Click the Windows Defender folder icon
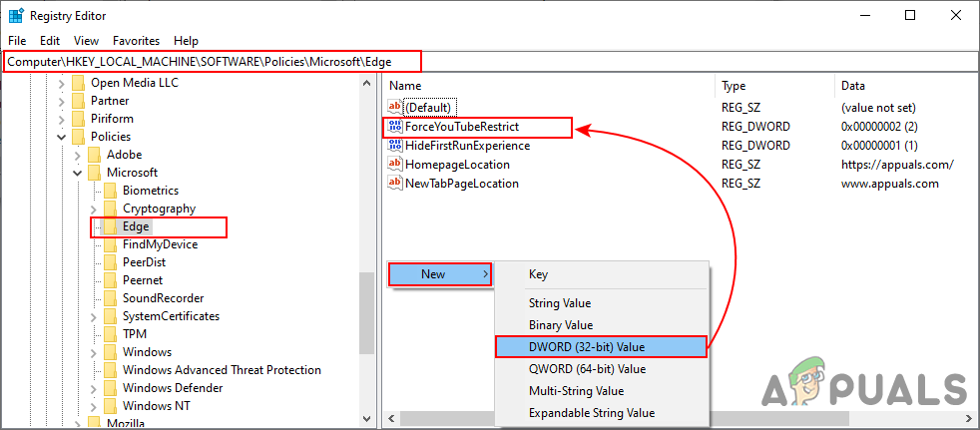980x430 pixels. click(110, 388)
